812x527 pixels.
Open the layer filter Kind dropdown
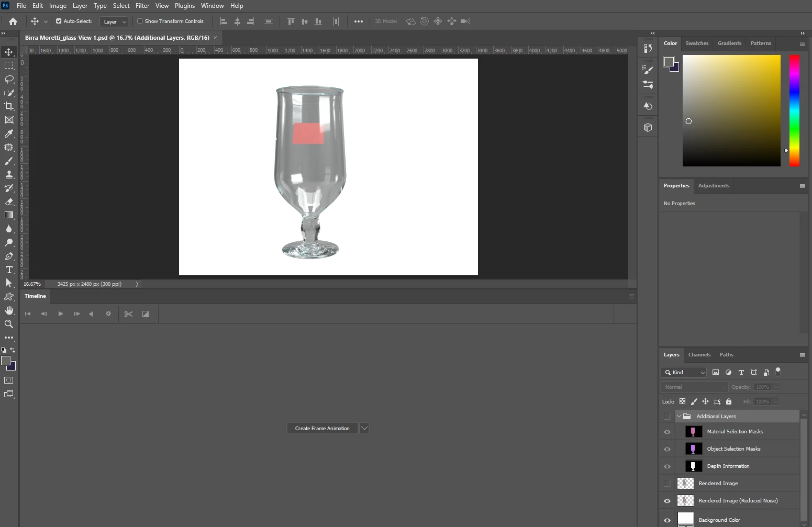684,373
